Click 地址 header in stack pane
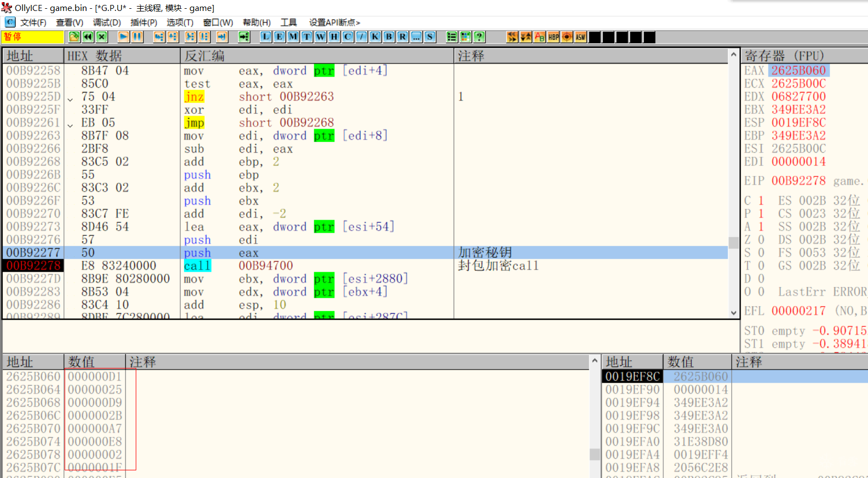 tap(633, 362)
